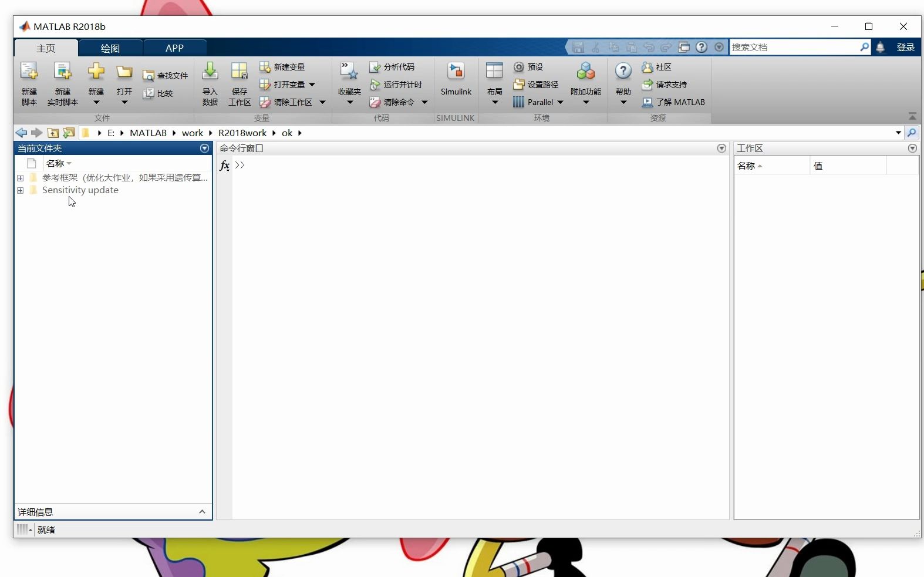Click 附加功能 (Add-Ons) icon
The width and height of the screenshot is (924, 577).
[585, 72]
